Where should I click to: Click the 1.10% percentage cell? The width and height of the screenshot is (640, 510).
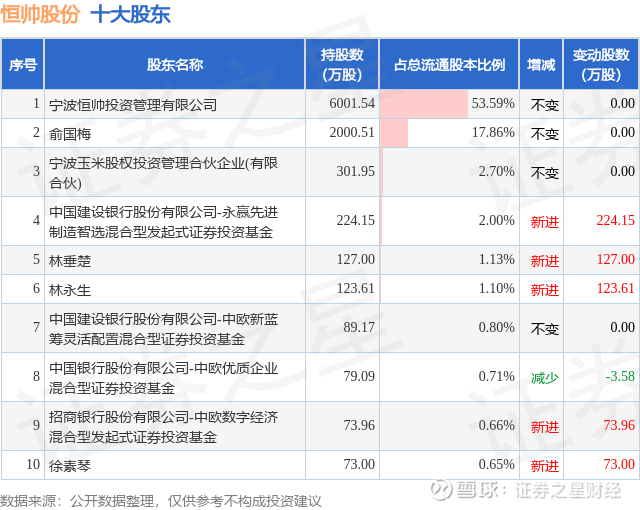tap(449, 289)
